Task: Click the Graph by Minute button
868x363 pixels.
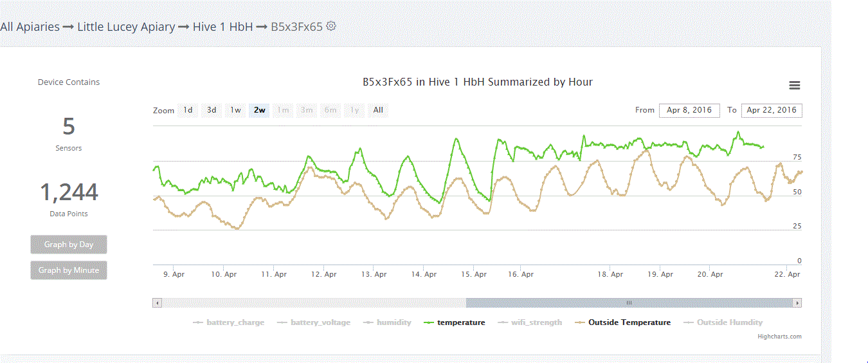Action: 69,270
